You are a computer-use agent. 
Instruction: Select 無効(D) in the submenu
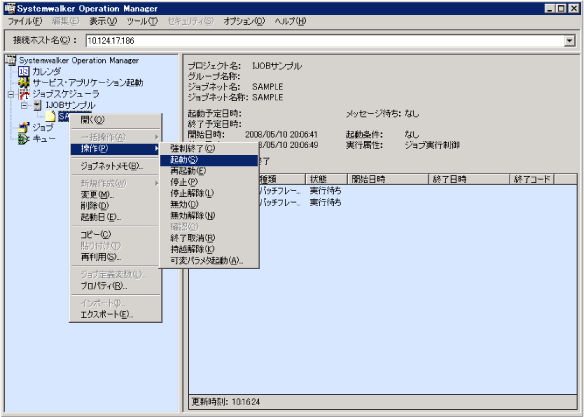[x=209, y=204]
